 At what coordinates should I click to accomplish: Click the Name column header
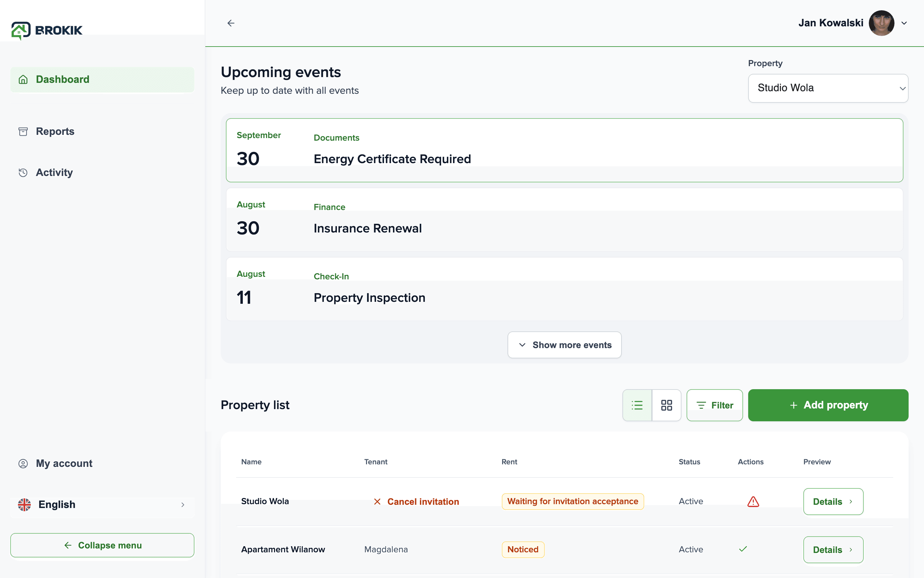tap(251, 462)
